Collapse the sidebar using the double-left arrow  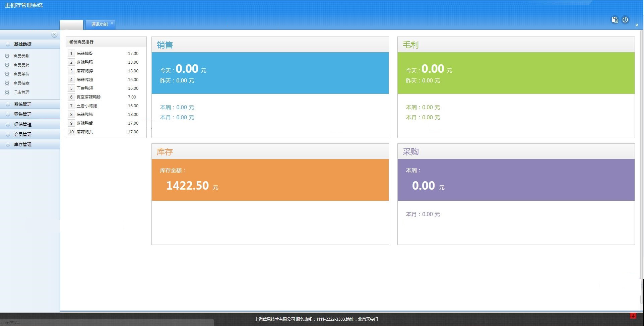(54, 35)
